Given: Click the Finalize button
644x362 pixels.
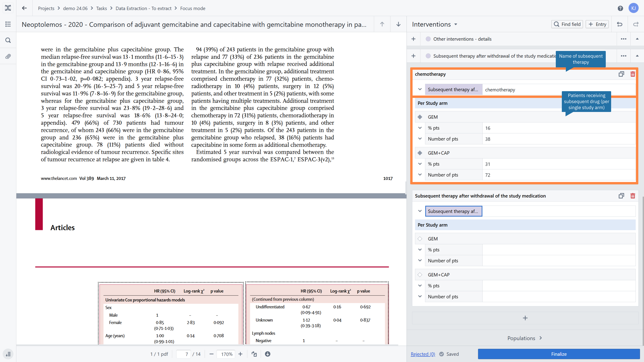Looking at the screenshot, I should 559,354.
